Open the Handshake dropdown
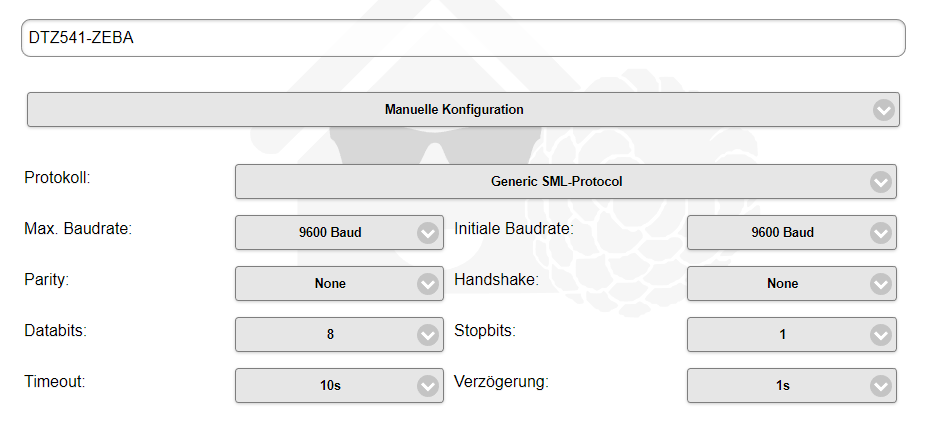The width and height of the screenshot is (925, 430). tap(782, 284)
